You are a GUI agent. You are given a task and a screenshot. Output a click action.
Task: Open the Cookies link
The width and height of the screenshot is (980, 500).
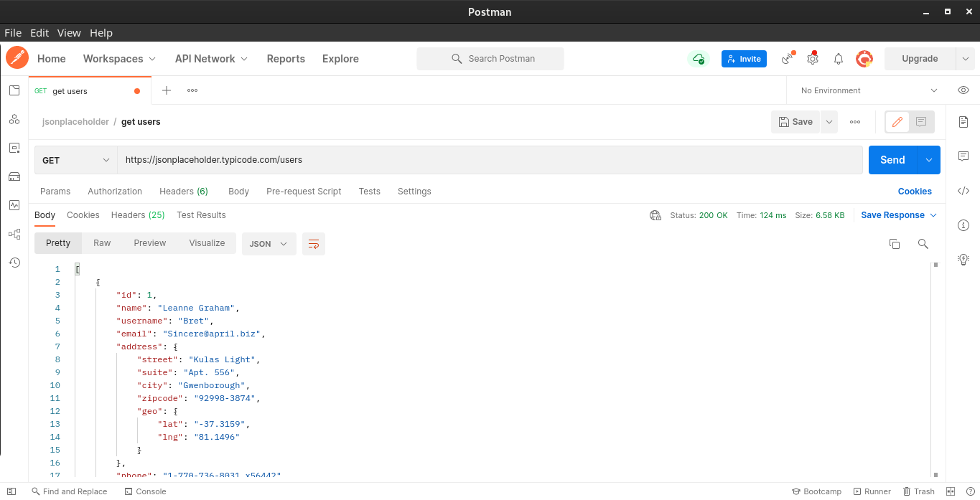(915, 192)
